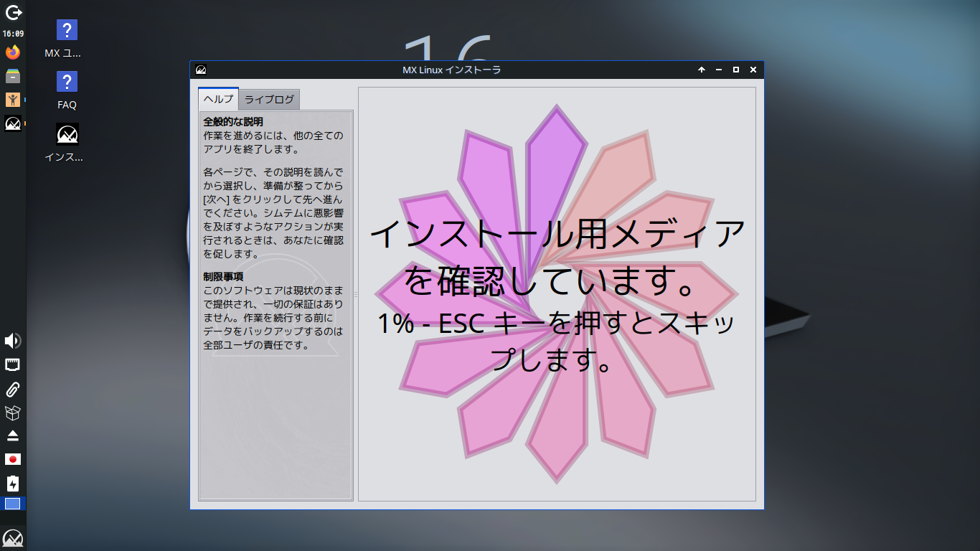The image size is (980, 551).
Task: Switch to the ライブログ tab
Action: (x=269, y=100)
